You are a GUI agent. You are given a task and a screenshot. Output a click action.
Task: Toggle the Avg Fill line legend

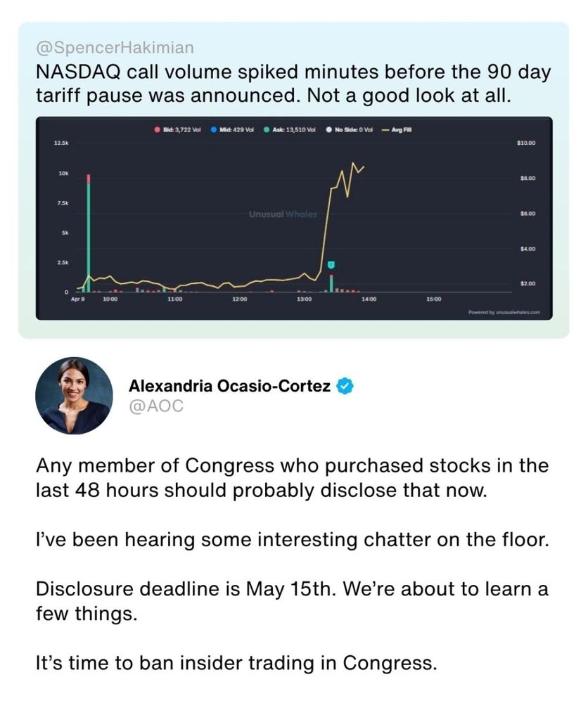[x=398, y=129]
